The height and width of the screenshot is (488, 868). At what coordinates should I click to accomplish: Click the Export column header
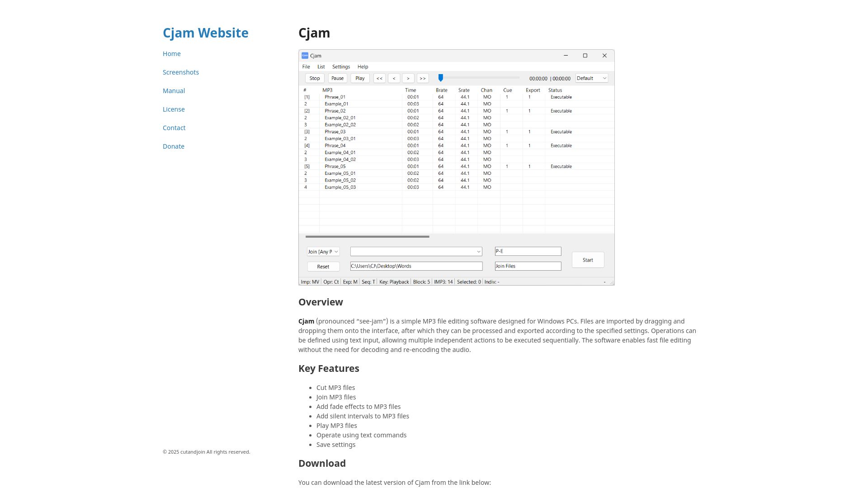pos(534,90)
